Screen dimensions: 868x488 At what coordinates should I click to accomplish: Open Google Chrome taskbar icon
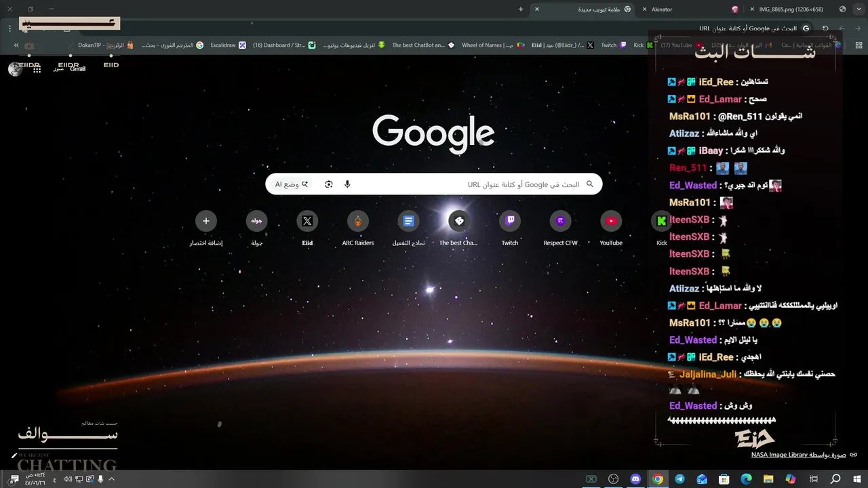pyautogui.click(x=658, y=479)
